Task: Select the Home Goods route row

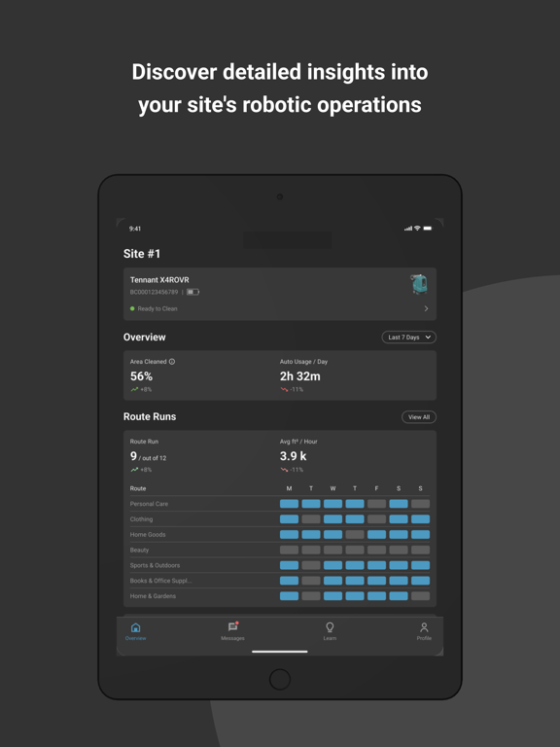Action: (280, 535)
